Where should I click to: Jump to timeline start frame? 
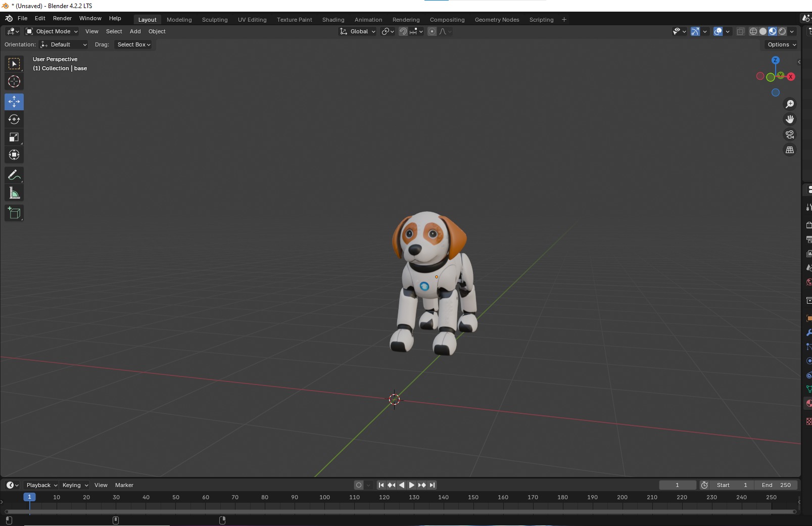pos(381,485)
